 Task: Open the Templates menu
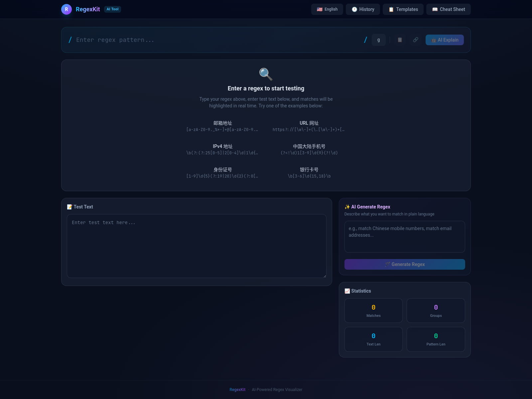(403, 9)
